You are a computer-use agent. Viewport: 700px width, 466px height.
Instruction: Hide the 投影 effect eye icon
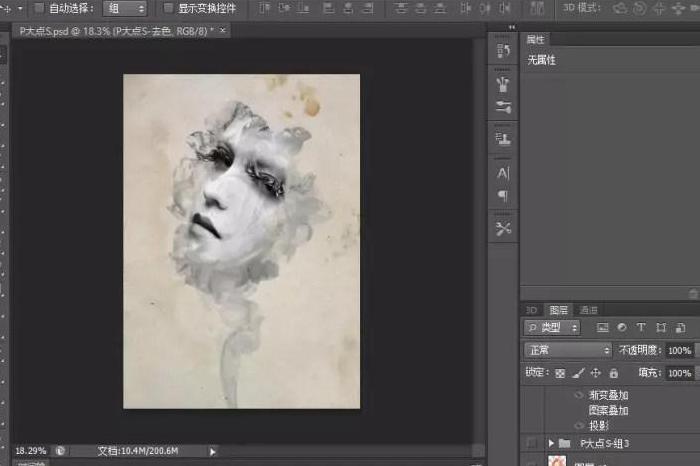tap(579, 425)
